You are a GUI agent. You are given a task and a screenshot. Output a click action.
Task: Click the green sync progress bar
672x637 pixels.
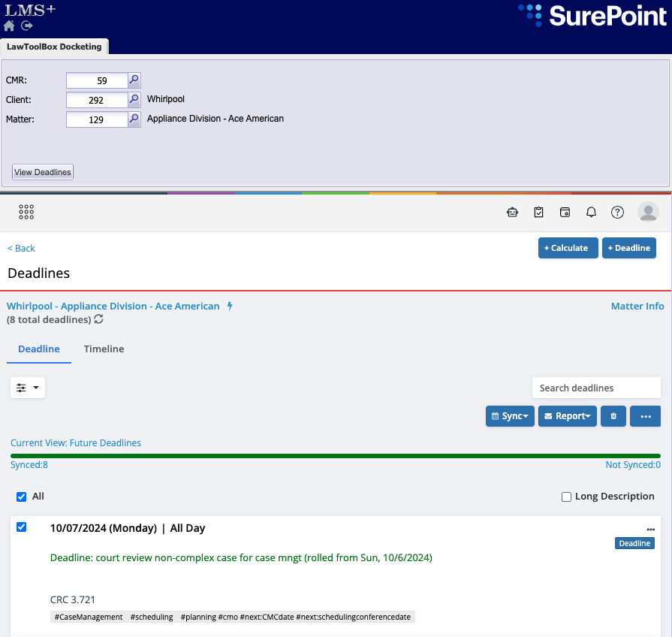336,456
